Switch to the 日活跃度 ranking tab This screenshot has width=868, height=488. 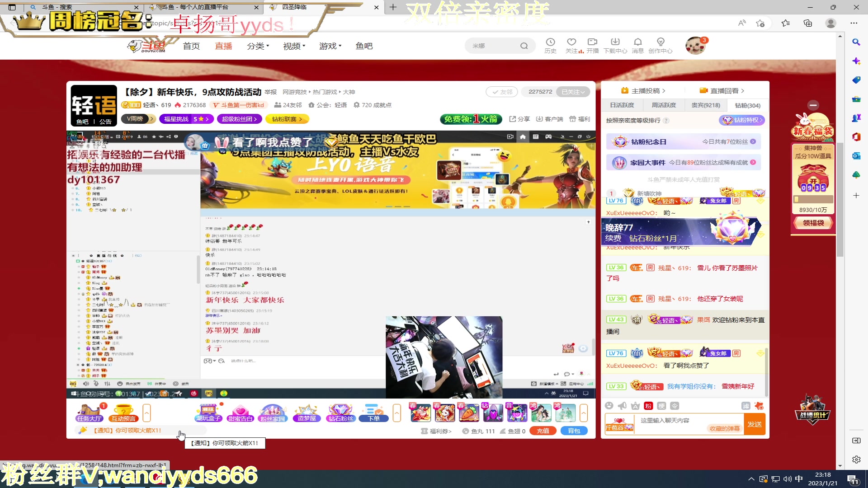(622, 105)
